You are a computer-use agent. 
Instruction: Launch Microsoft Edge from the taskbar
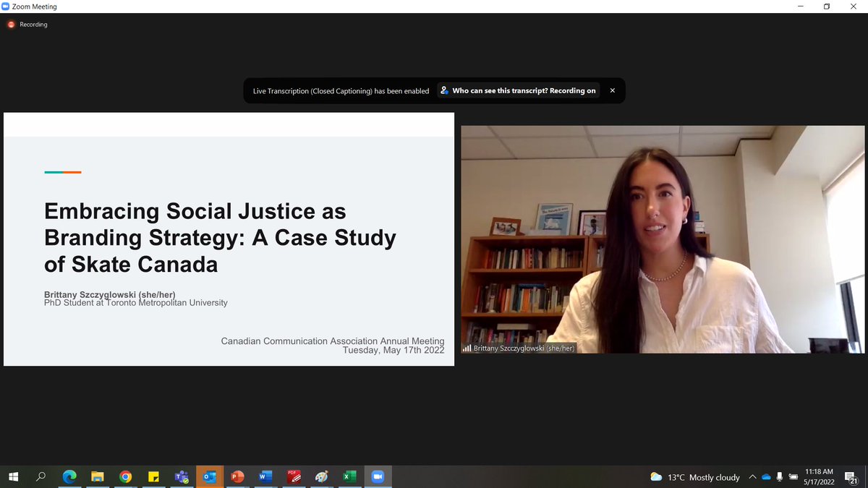(x=69, y=476)
